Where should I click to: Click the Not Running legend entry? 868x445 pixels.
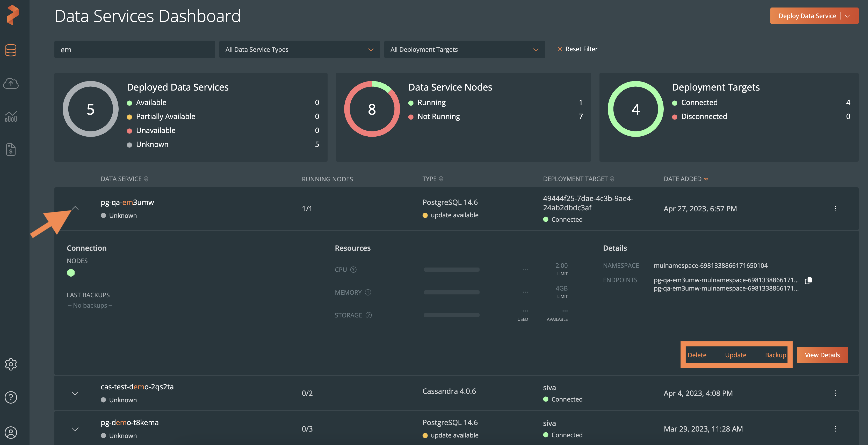pyautogui.click(x=438, y=116)
